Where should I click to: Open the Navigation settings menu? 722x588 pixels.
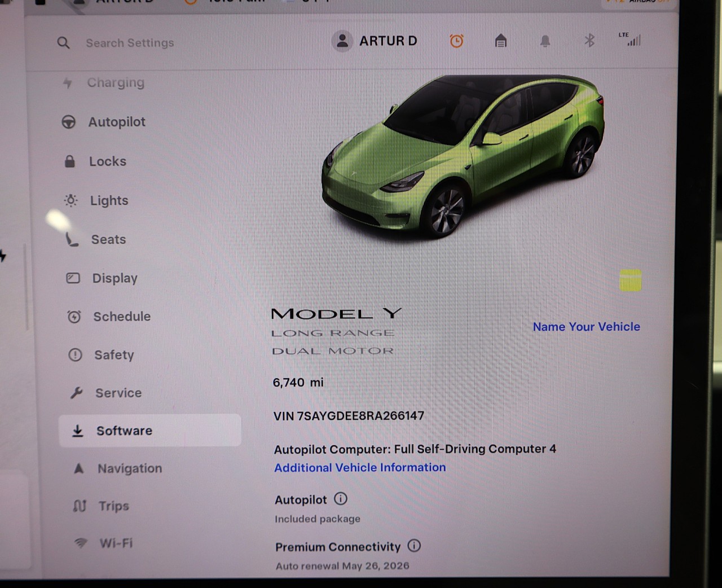click(x=129, y=468)
